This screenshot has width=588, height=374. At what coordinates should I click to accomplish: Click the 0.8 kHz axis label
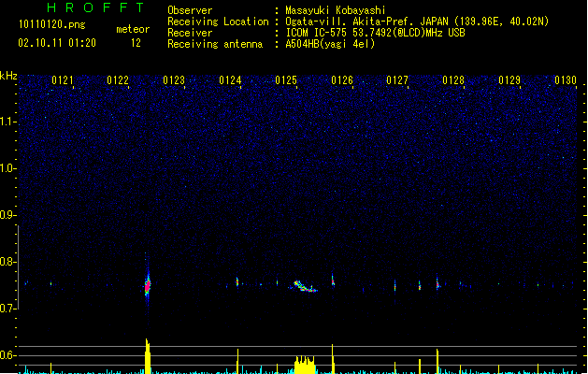[7, 262]
